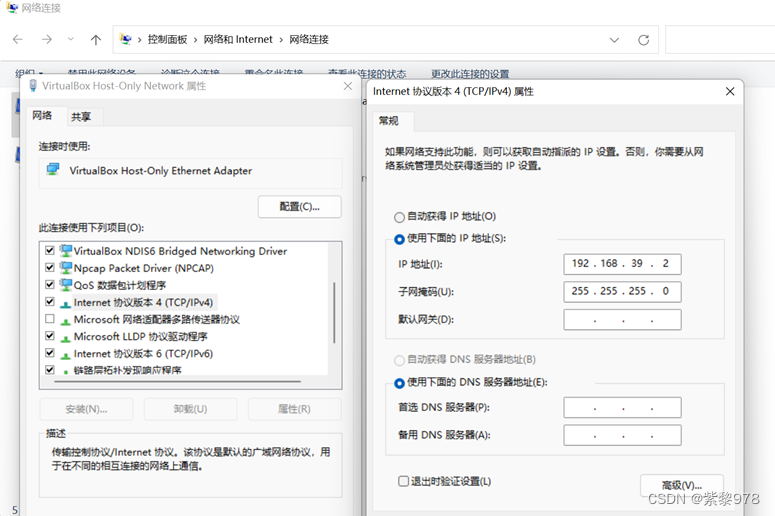The height and width of the screenshot is (516, 775).
Task: Uncheck Npcap Packet Driver (NPCAP)
Action: coord(50,268)
